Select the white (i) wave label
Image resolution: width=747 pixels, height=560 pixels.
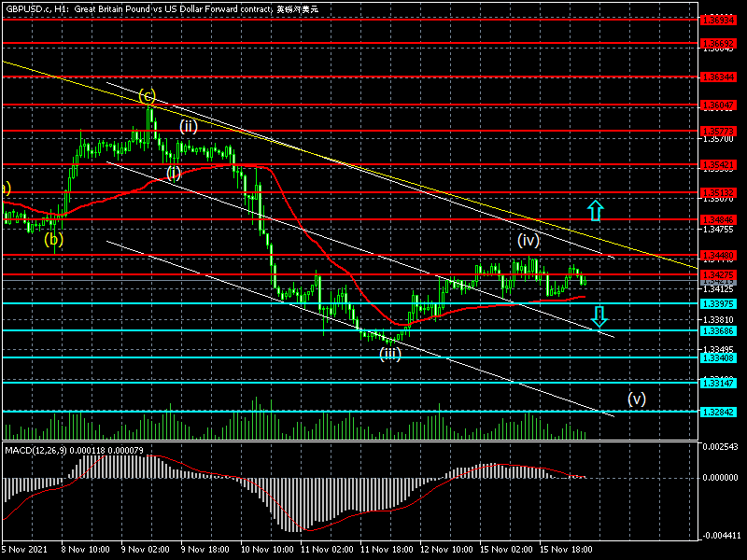pyautogui.click(x=173, y=173)
